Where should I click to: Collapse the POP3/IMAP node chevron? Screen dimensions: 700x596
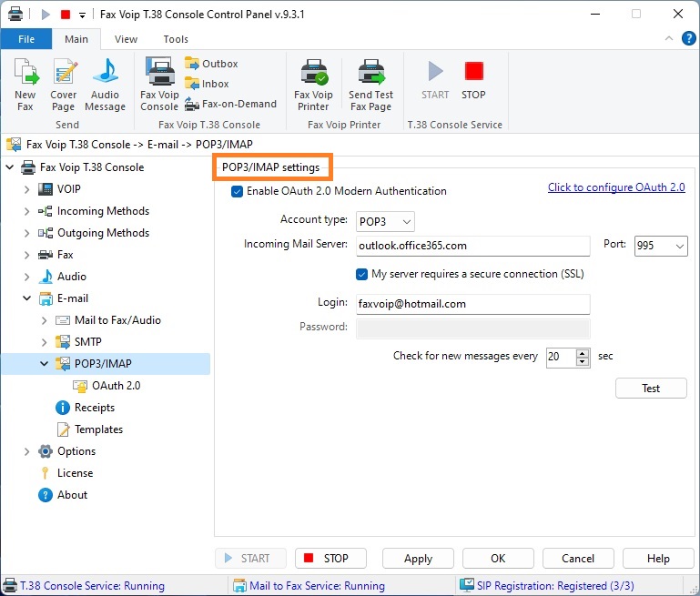pyautogui.click(x=45, y=364)
